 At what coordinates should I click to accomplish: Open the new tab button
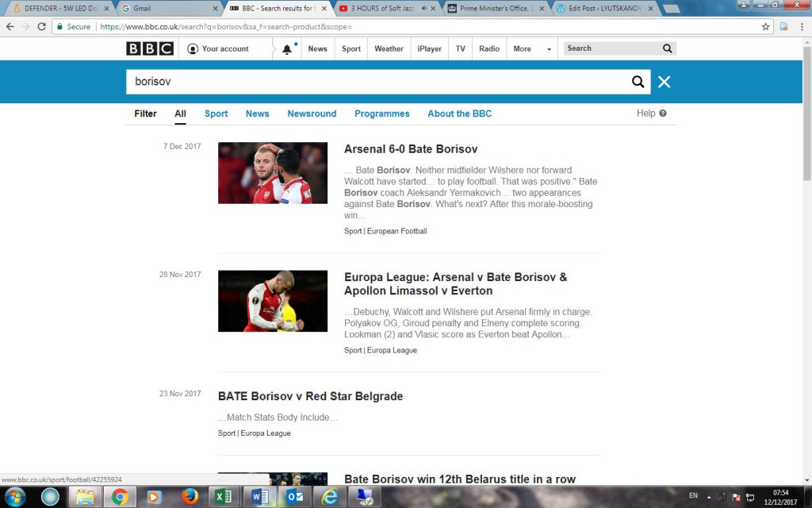pos(671,9)
